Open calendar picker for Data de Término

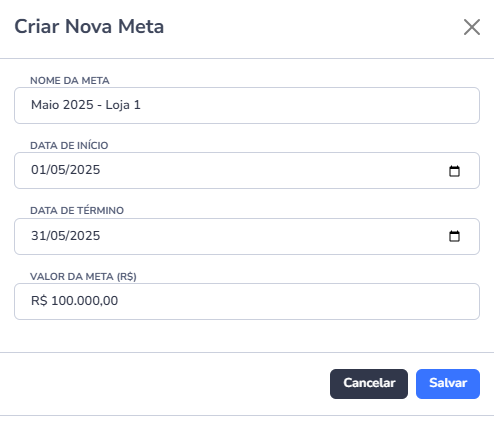click(454, 236)
